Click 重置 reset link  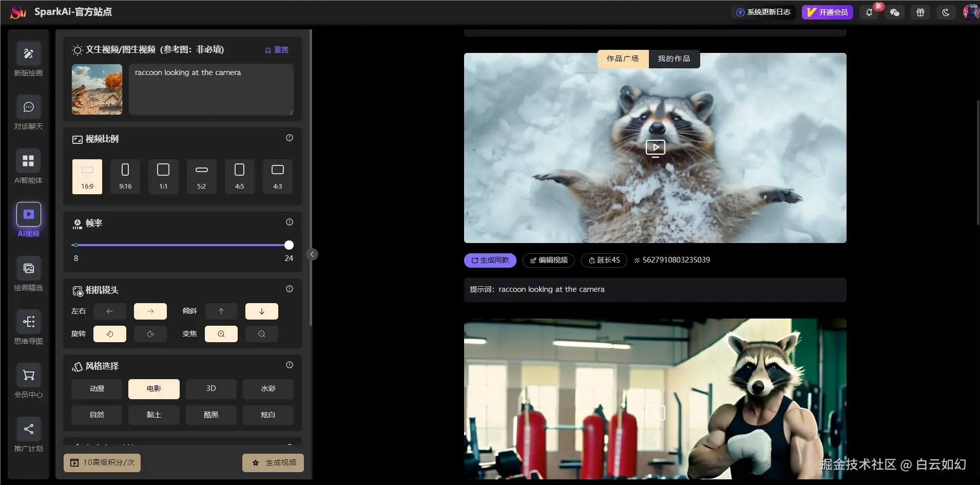pos(277,50)
